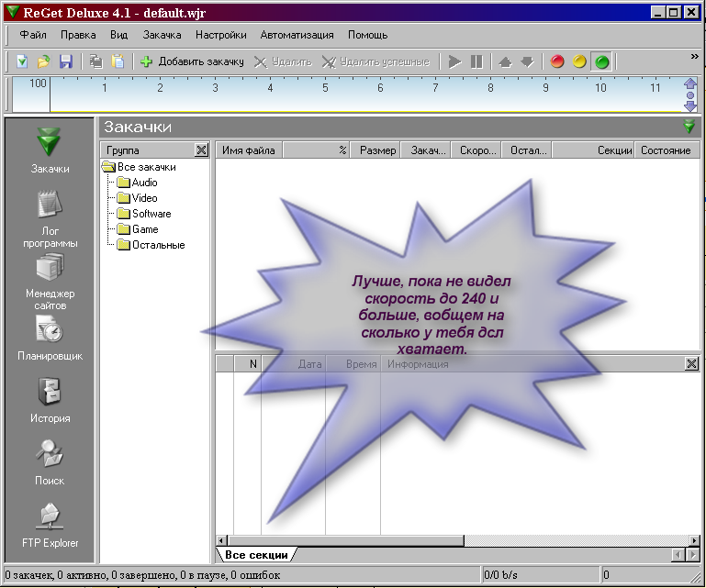The width and height of the screenshot is (706, 588).
Task: Sort by Секции column
Action: pos(593,150)
